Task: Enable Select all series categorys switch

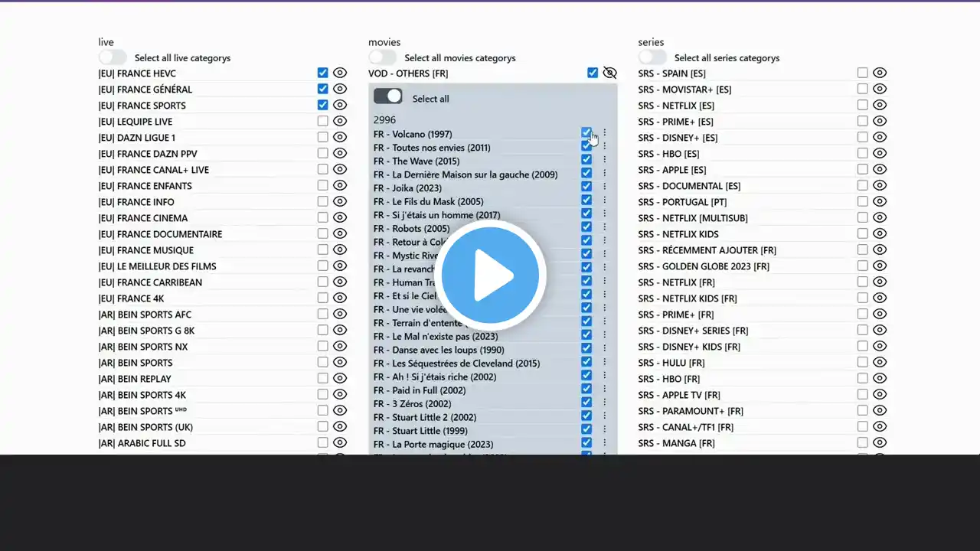Action: pyautogui.click(x=652, y=57)
